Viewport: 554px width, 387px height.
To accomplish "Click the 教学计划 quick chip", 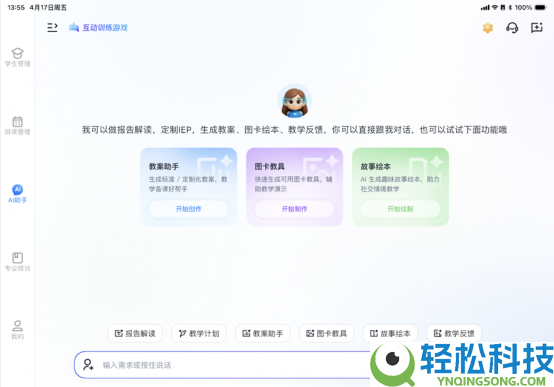I will click(199, 333).
